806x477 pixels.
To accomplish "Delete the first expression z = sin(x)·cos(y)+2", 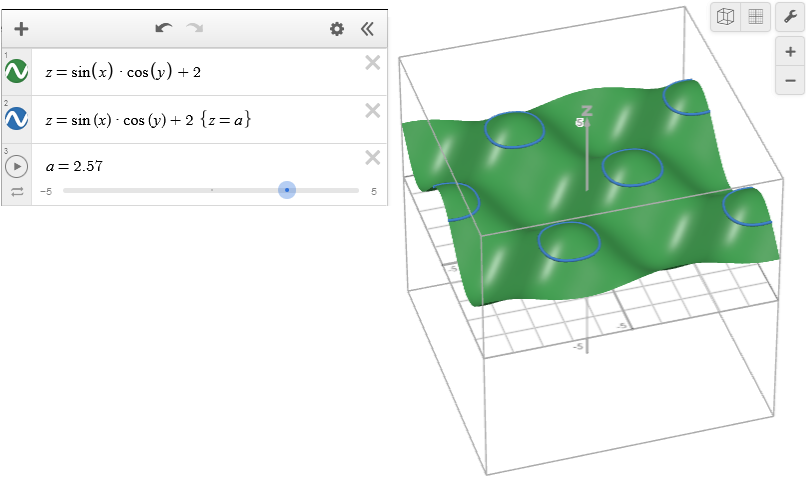I will pyautogui.click(x=372, y=63).
